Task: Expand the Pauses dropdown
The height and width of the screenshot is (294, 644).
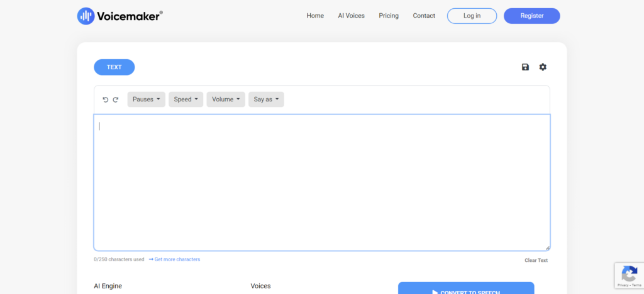Action: pyautogui.click(x=146, y=99)
